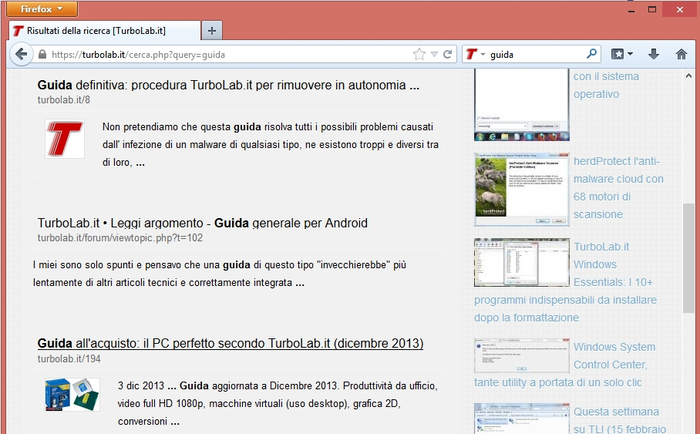Screen dimensions: 700x434
Task: Open the URL history dropdown arrow
Action: pyautogui.click(x=434, y=54)
